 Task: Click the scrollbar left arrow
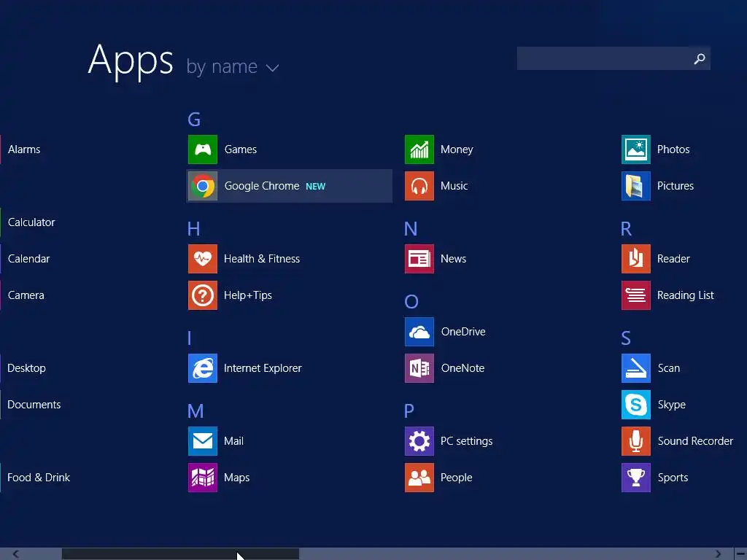coord(16,554)
